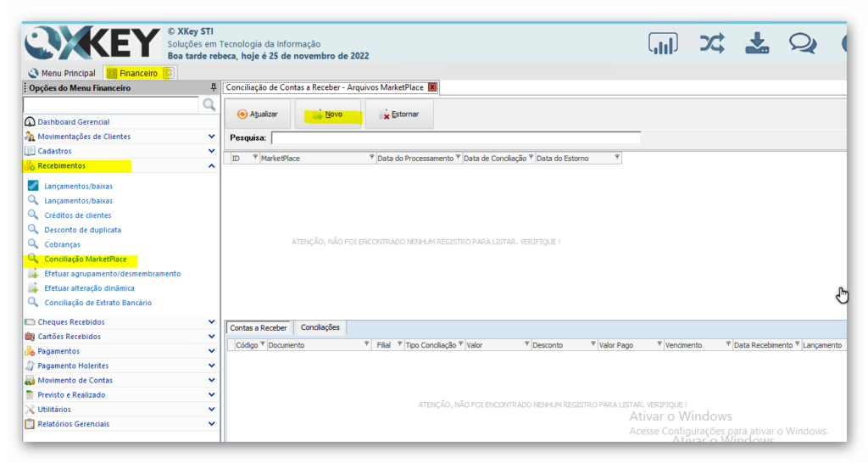Click the Pagamentos icon
Image resolution: width=868 pixels, height=463 pixels.
pyautogui.click(x=30, y=351)
